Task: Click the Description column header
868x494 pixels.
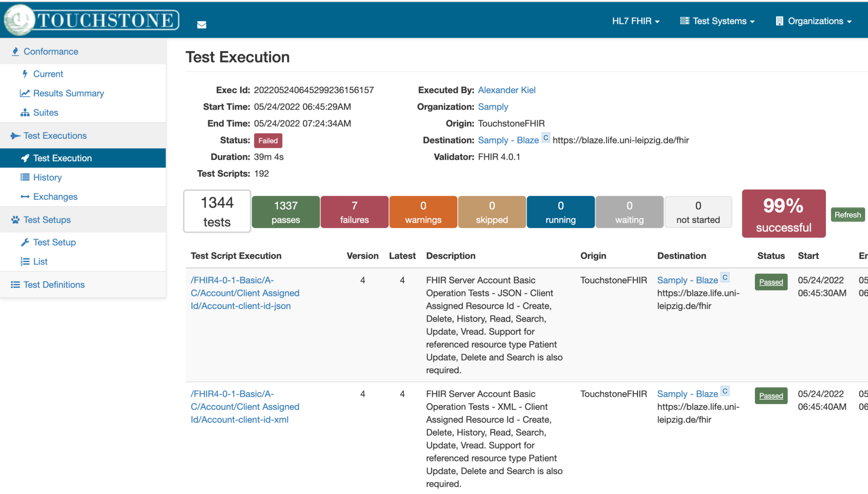Action: tap(451, 256)
